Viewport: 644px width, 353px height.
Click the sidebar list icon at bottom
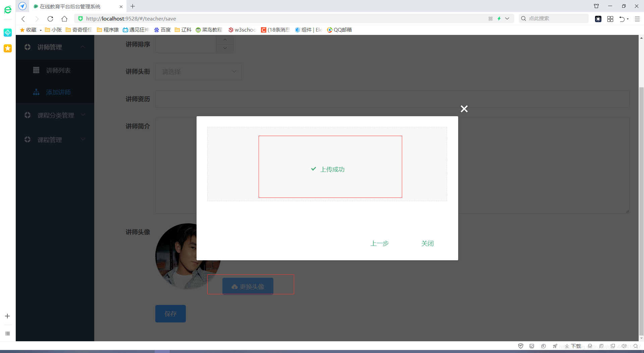click(7, 334)
